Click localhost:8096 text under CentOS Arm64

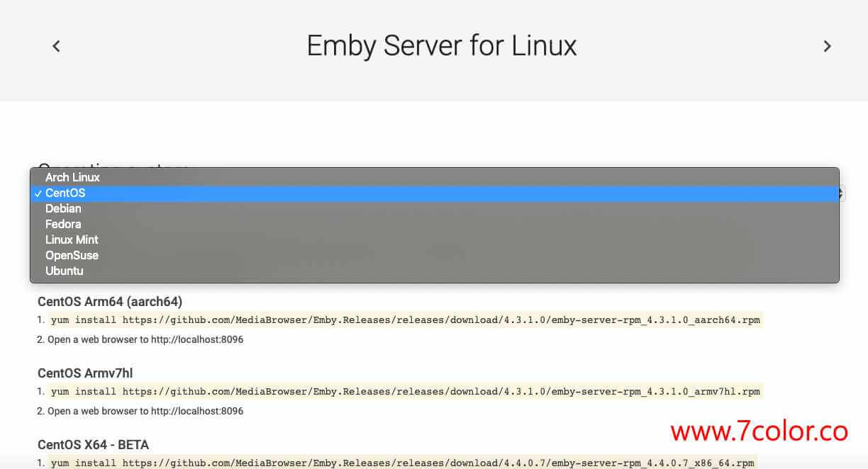197,340
